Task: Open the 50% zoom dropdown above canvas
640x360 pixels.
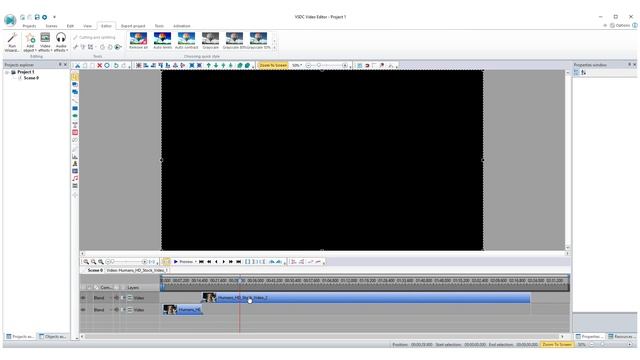Action: (297, 65)
